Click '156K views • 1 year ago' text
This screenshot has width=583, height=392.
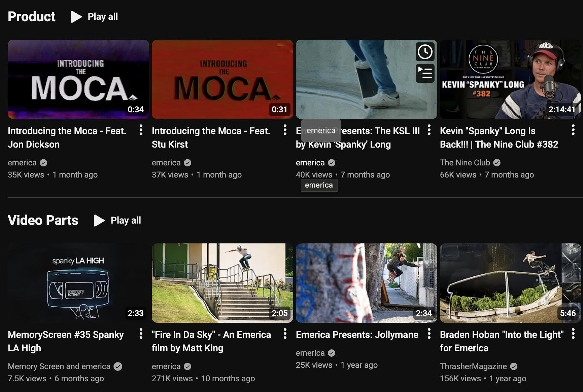pyautogui.click(x=483, y=379)
